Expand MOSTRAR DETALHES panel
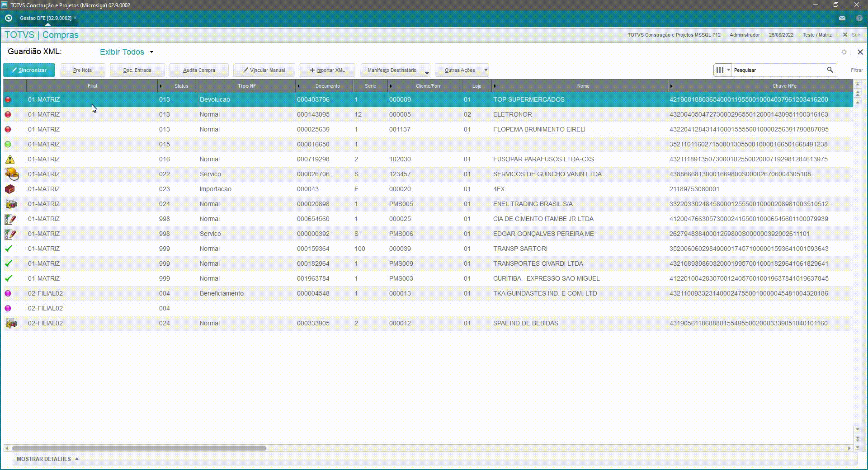This screenshot has width=868, height=470. [47, 459]
